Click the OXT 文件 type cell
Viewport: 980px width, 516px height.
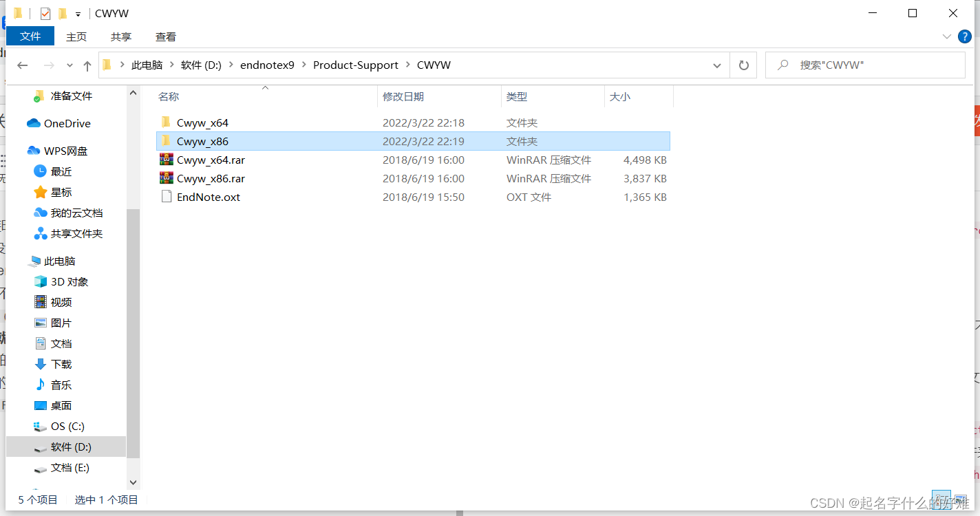click(529, 197)
